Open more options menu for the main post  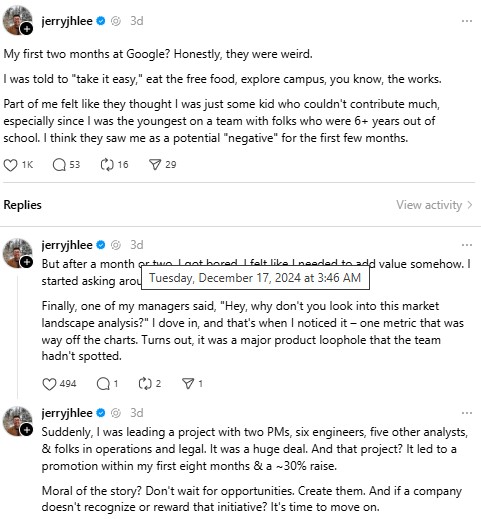(467, 21)
